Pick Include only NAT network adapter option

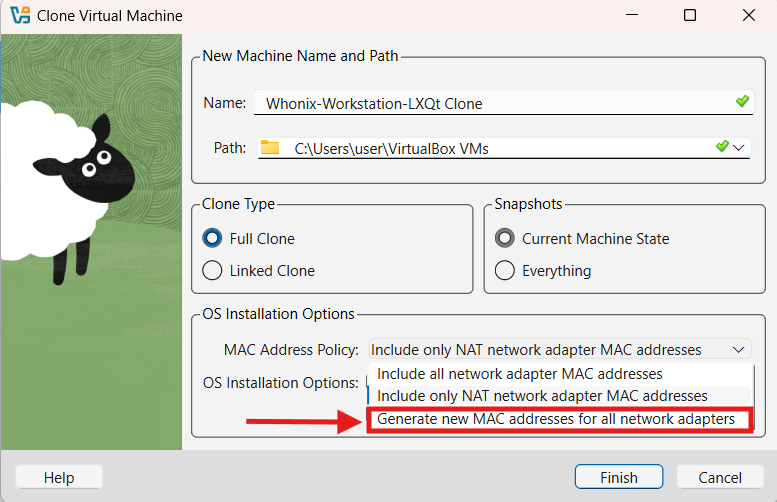tap(542, 396)
